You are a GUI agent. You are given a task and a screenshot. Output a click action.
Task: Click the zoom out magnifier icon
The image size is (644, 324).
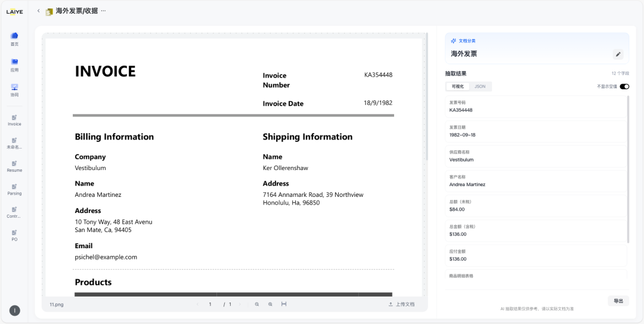pyautogui.click(x=257, y=304)
